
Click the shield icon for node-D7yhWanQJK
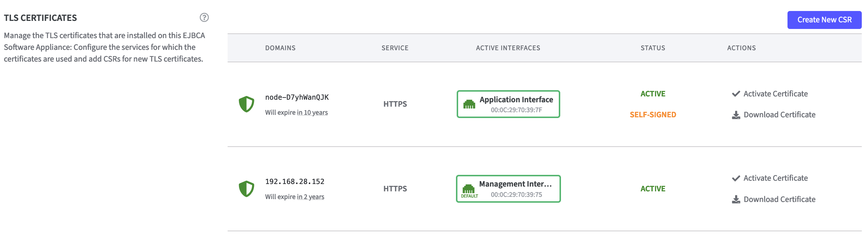coord(246,104)
